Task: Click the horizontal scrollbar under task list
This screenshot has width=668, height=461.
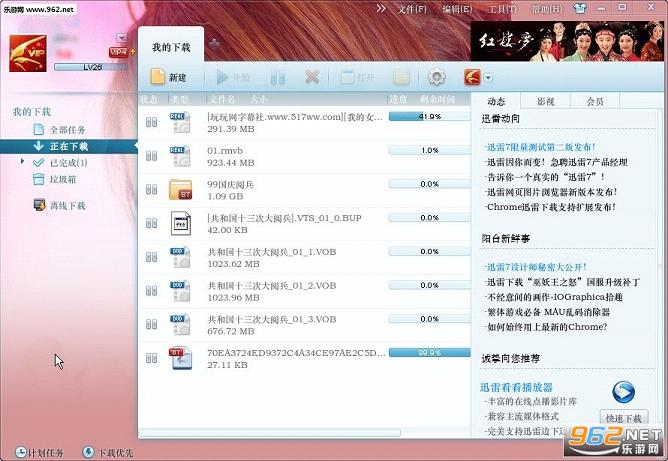Action: click(269, 433)
